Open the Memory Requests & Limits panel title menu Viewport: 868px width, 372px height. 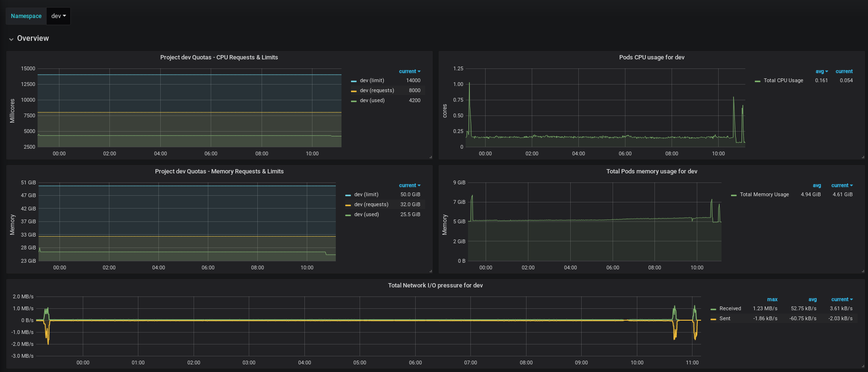tap(219, 172)
